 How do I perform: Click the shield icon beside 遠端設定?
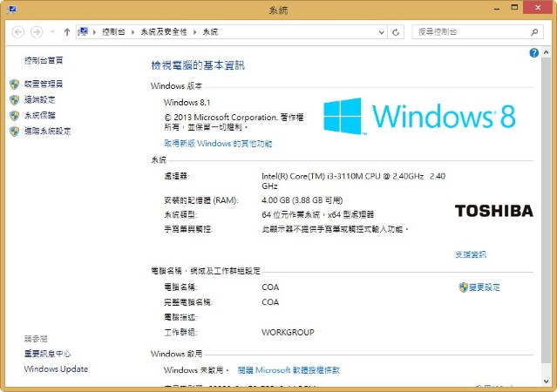click(14, 100)
